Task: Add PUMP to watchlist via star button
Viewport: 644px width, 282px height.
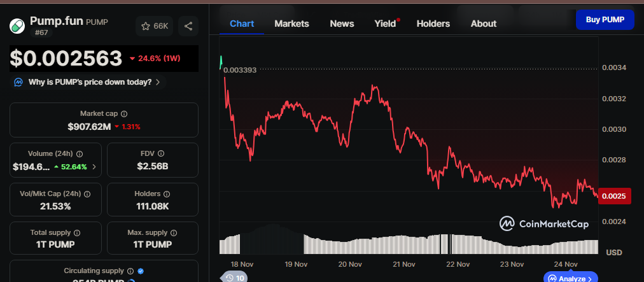Action: point(155,26)
